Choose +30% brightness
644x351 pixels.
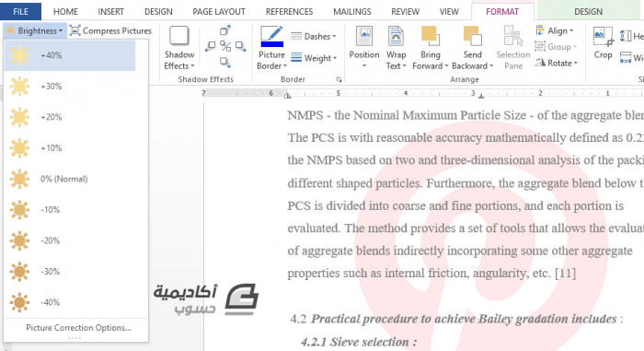point(70,86)
